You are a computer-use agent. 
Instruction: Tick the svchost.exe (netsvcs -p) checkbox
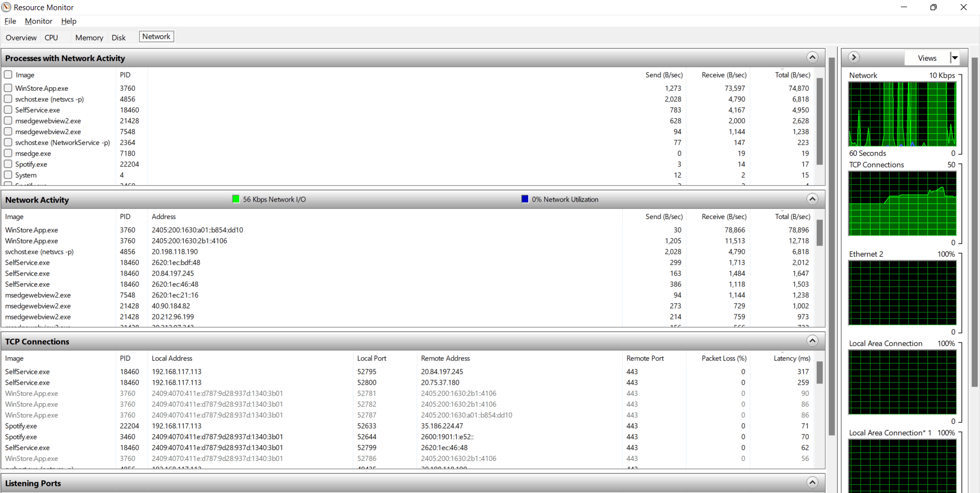8,98
